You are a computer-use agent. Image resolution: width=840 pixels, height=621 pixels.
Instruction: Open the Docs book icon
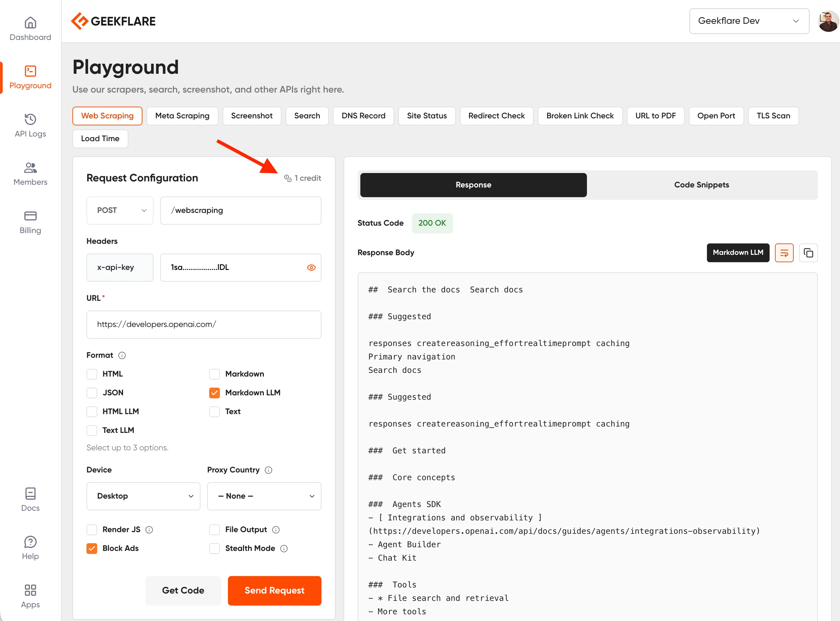click(31, 494)
